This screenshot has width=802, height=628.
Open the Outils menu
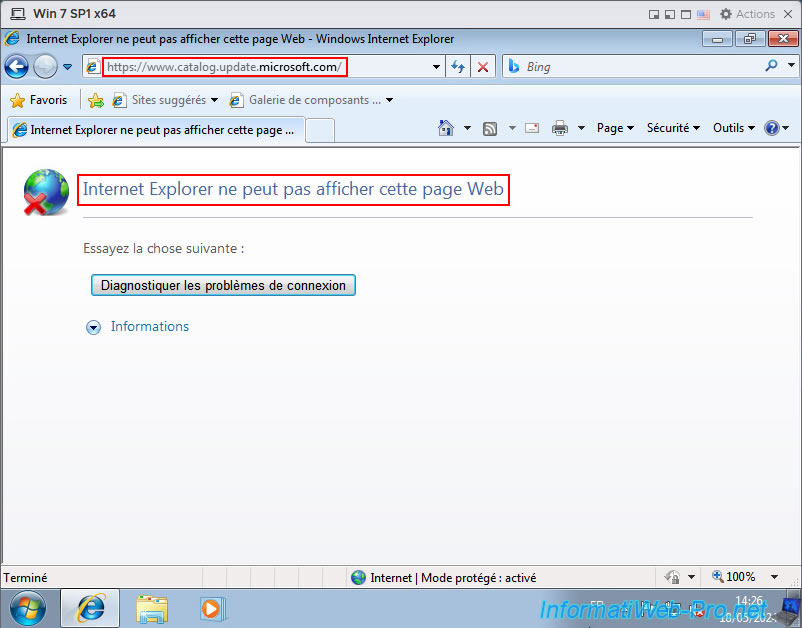click(x=734, y=128)
